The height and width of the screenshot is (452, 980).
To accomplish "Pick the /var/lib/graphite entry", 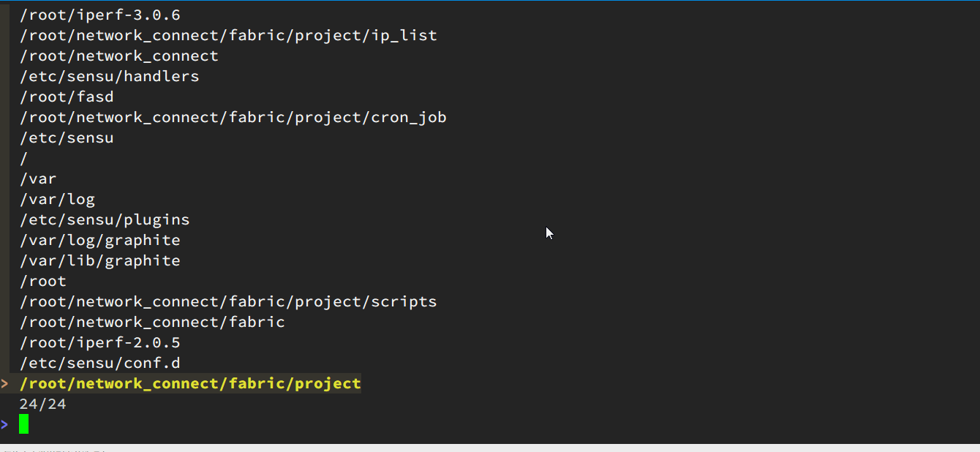I will coord(99,260).
